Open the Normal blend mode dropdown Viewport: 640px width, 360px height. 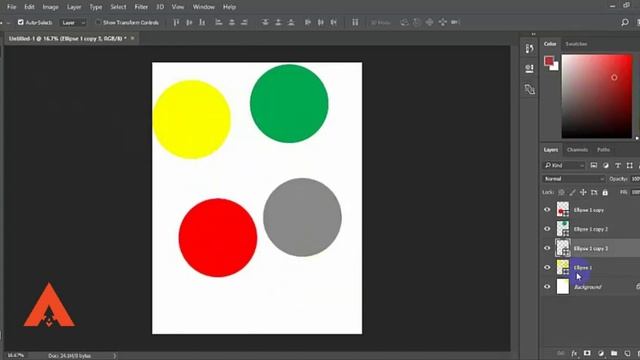[573, 179]
